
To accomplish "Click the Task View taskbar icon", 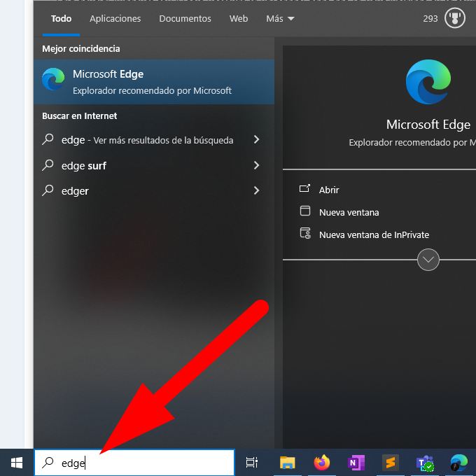I will (252, 463).
